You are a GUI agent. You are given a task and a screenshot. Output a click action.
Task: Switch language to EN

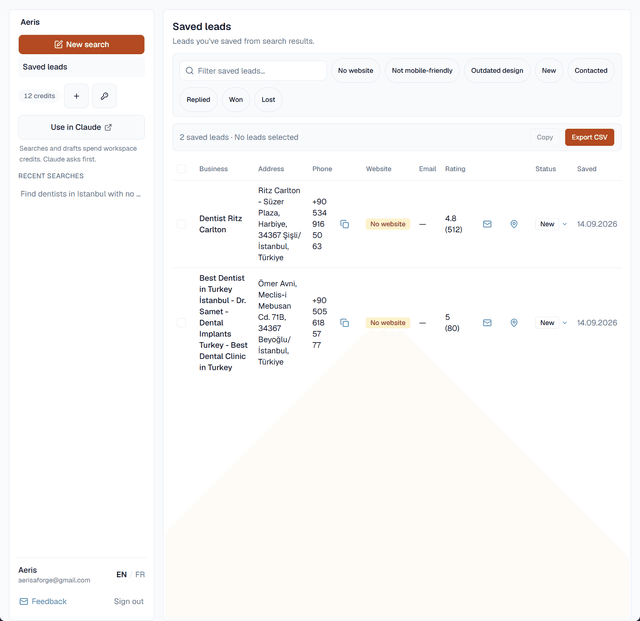[x=121, y=574]
